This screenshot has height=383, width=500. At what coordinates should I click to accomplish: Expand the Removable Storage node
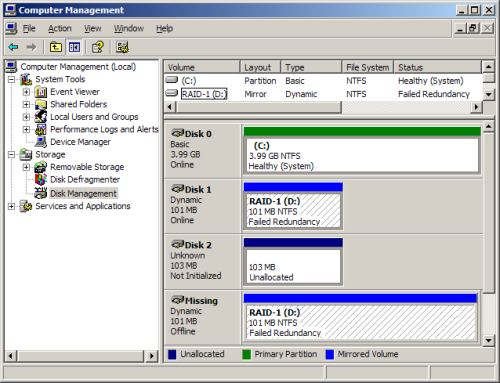click(26, 167)
